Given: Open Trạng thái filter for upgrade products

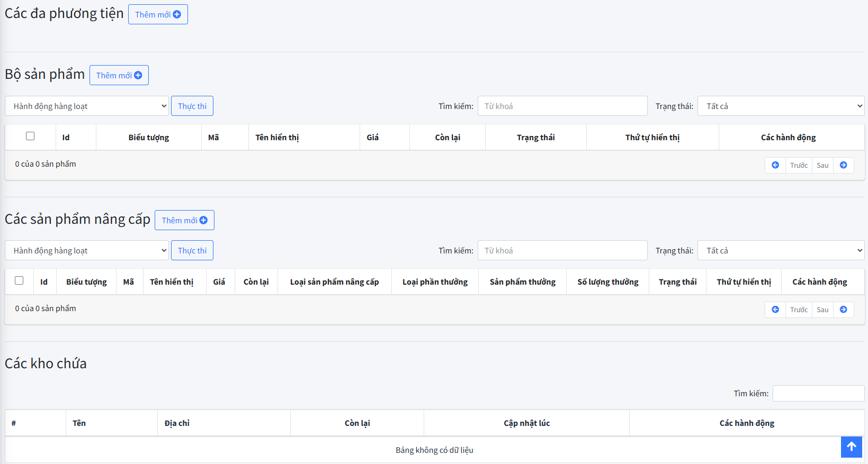Looking at the screenshot, I should [781, 250].
